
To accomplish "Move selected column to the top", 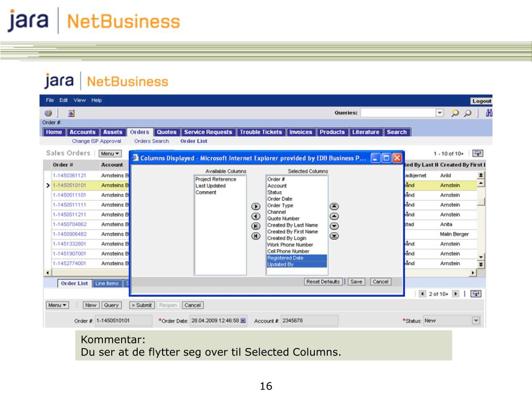I will click(x=334, y=206).
